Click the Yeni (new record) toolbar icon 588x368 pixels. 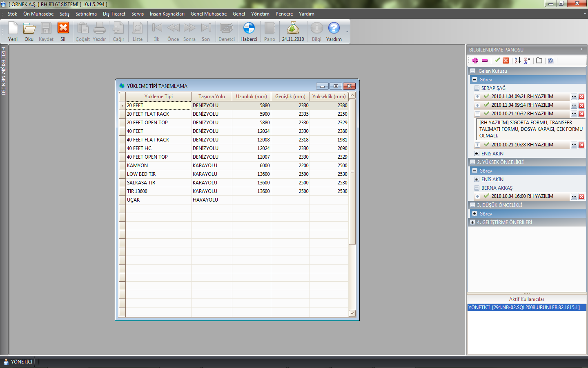(13, 31)
